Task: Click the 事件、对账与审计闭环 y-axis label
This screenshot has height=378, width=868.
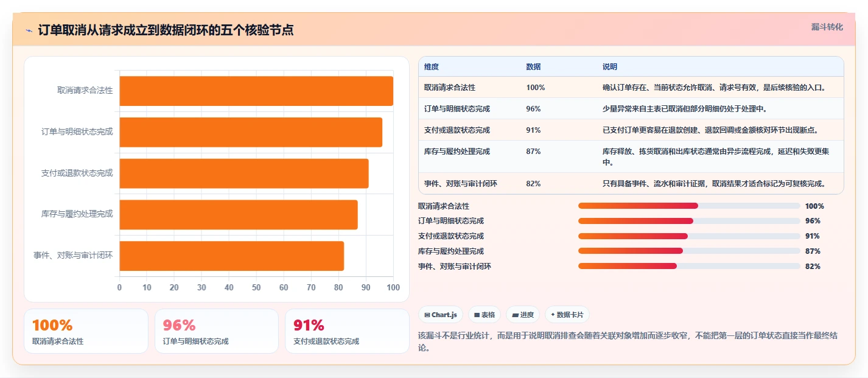Action: [x=73, y=256]
